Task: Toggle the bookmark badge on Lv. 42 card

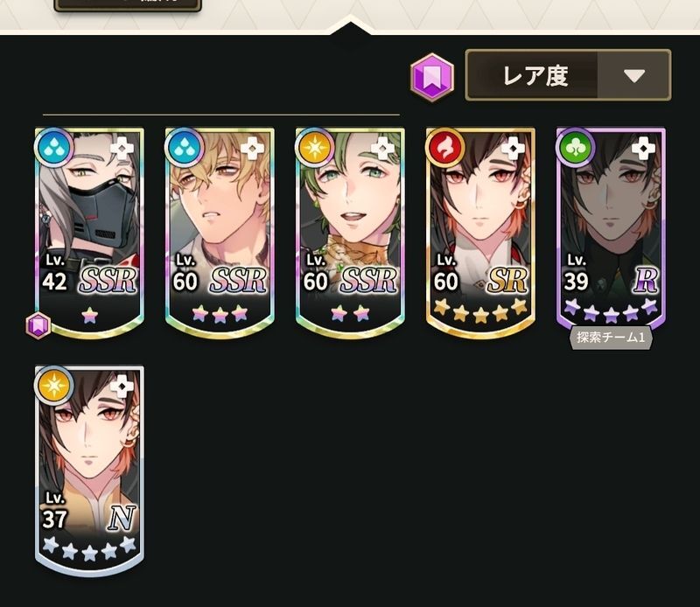Action: pyautogui.click(x=38, y=325)
